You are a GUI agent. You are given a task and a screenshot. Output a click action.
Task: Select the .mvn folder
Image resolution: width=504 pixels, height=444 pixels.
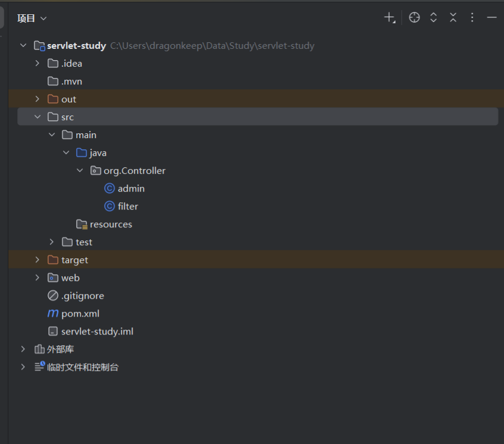coord(71,82)
